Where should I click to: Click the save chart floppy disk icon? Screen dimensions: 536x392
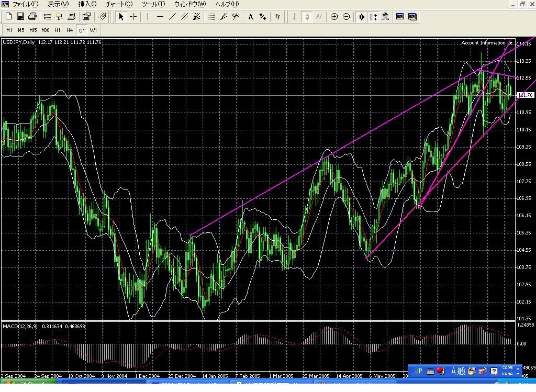coord(20,17)
